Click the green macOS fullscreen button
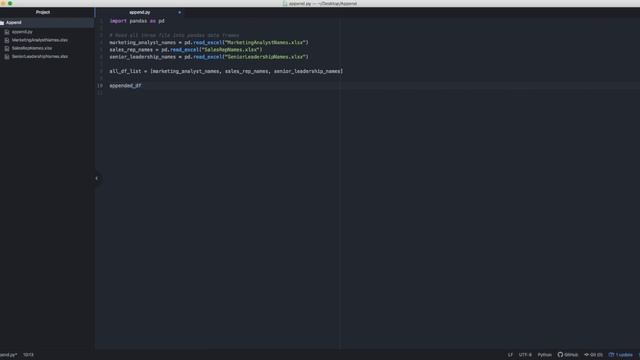The width and height of the screenshot is (640, 360). point(10,3)
